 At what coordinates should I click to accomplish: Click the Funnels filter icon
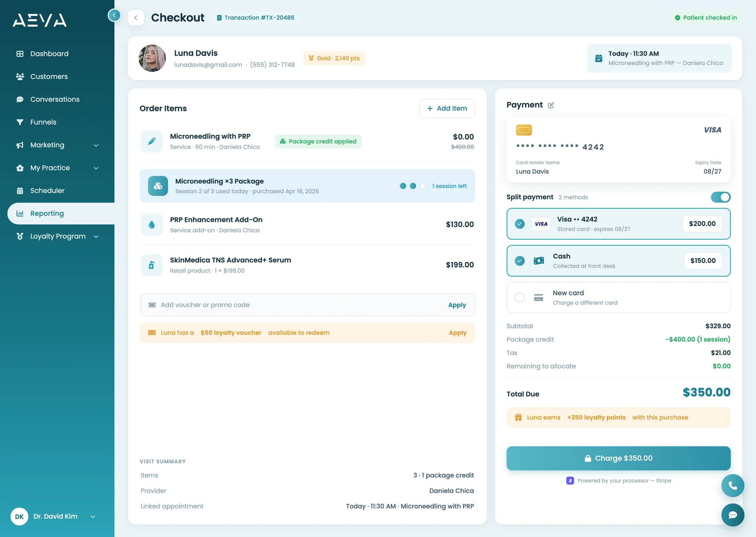[20, 122]
